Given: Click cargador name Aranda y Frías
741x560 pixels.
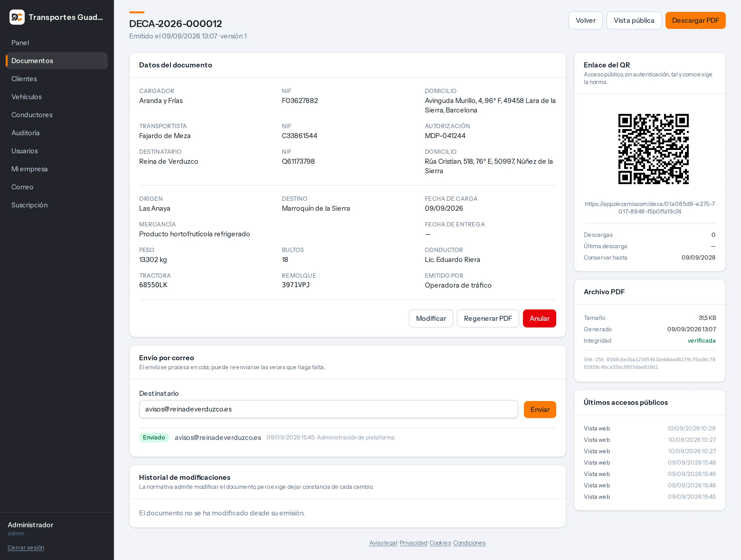Looking at the screenshot, I should (x=161, y=101).
